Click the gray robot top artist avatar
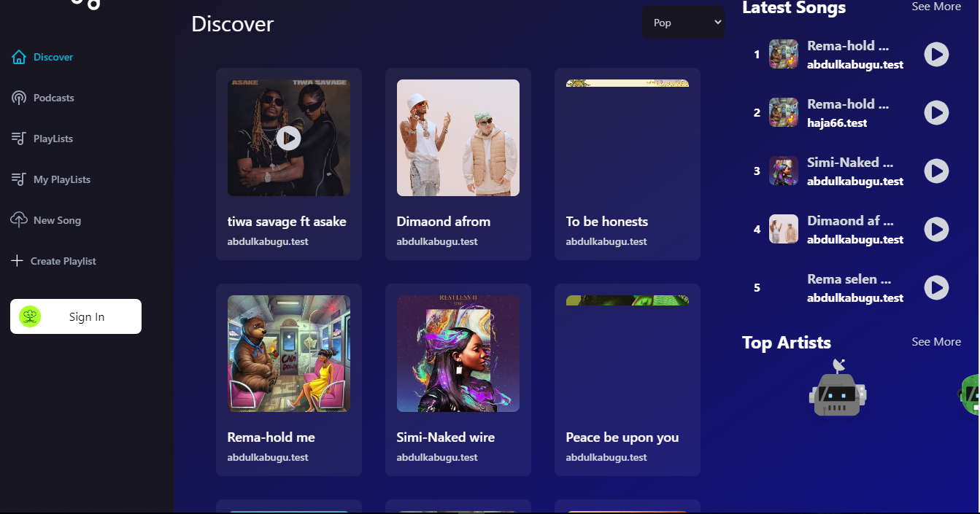Image resolution: width=980 pixels, height=514 pixels. pyautogui.click(x=838, y=389)
